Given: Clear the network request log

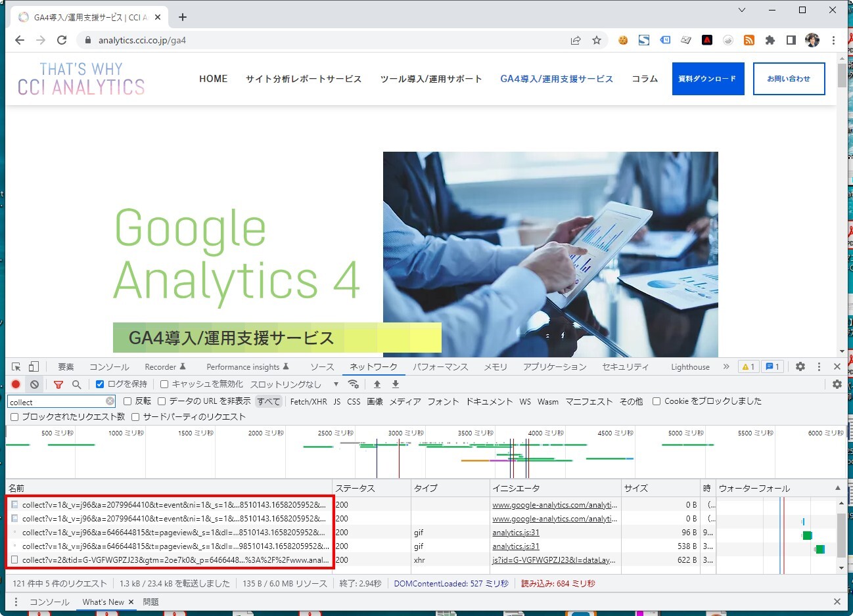Looking at the screenshot, I should [x=34, y=384].
